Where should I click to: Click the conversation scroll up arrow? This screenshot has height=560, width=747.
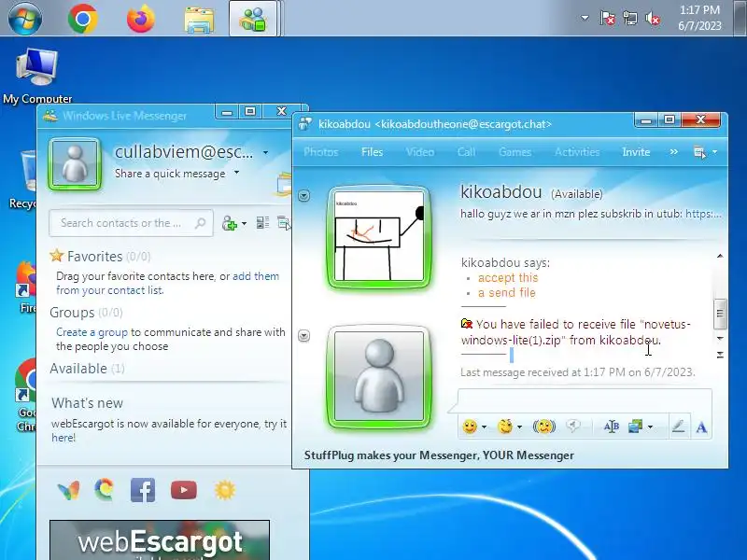tap(720, 256)
